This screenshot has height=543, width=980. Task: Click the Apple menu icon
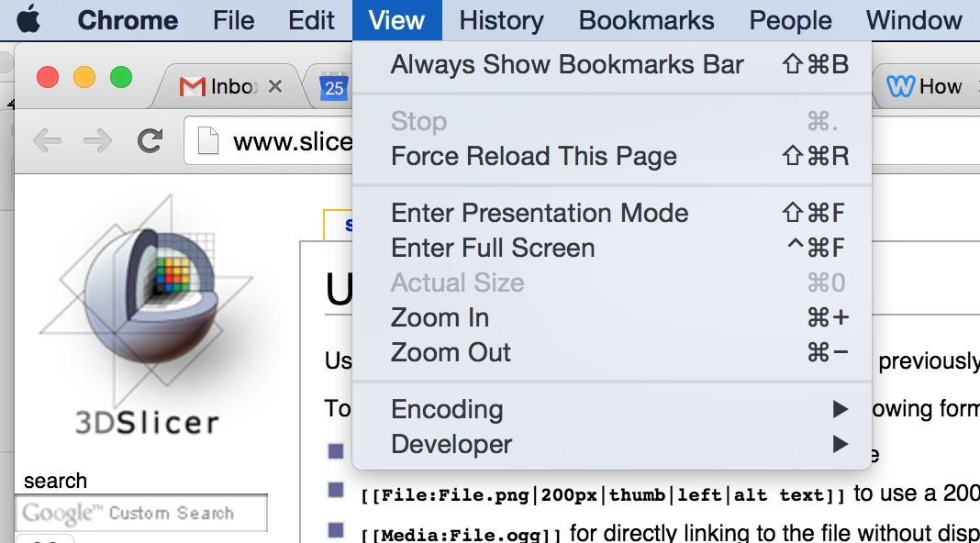click(x=28, y=20)
